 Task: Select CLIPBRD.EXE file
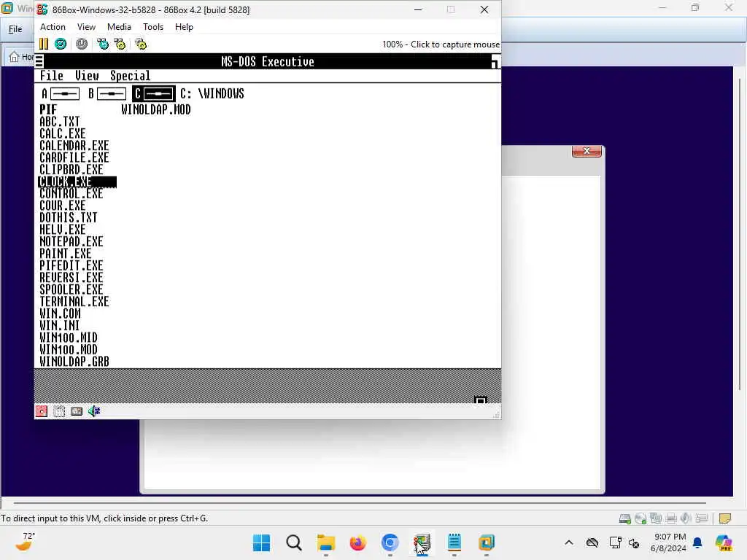pyautogui.click(x=71, y=169)
